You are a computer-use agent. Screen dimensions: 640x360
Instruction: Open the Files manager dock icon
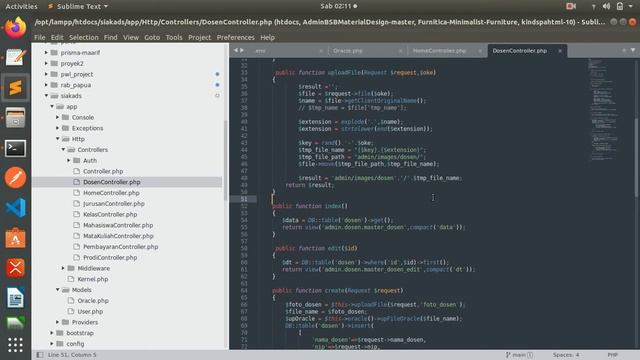click(16, 118)
